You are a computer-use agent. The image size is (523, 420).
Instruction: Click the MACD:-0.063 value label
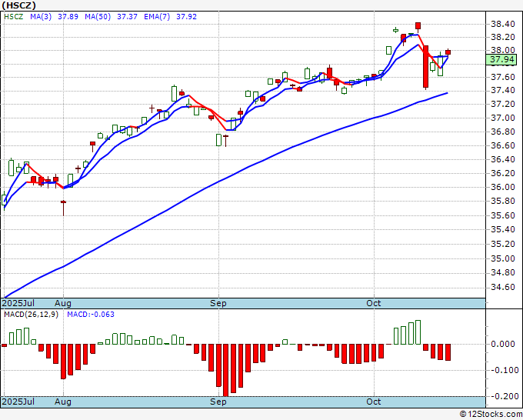click(x=91, y=315)
